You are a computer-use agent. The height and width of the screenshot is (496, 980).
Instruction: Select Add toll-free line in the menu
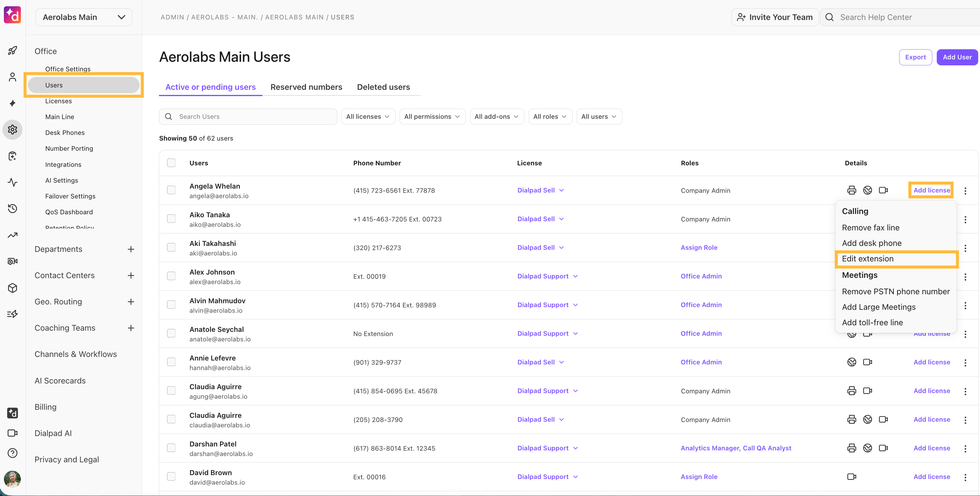pyautogui.click(x=872, y=323)
